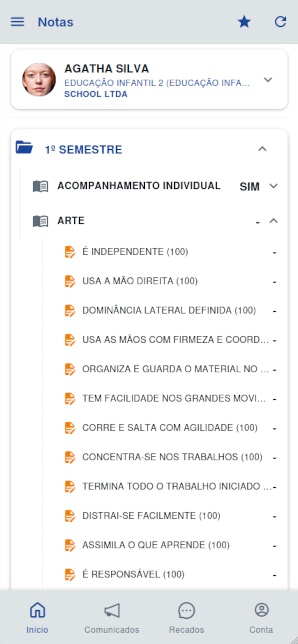Tap the star favorite icon
The image size is (298, 644).
(244, 22)
